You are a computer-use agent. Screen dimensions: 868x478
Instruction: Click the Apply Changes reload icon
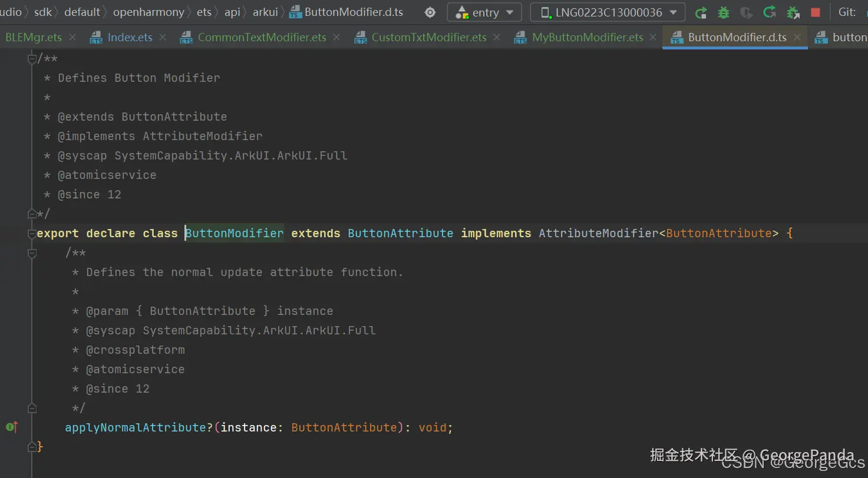pos(770,12)
